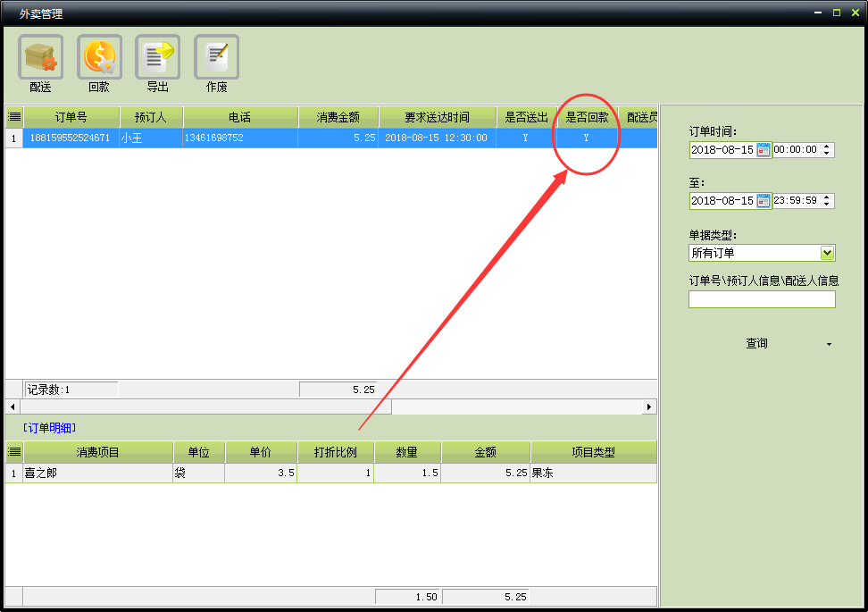
Task: Select the 喜之郎 item cell
Action: 98,473
